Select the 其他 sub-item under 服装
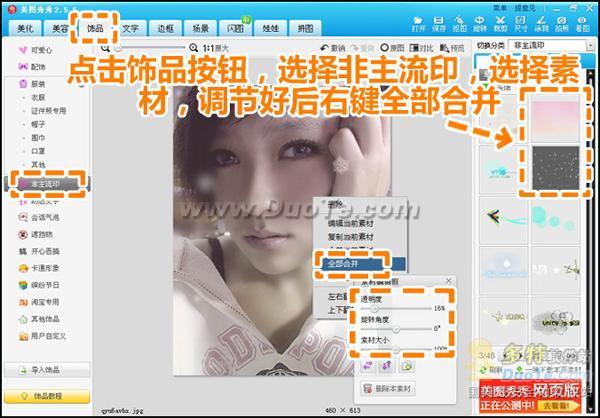This screenshot has height=418, width=600. click(x=38, y=165)
